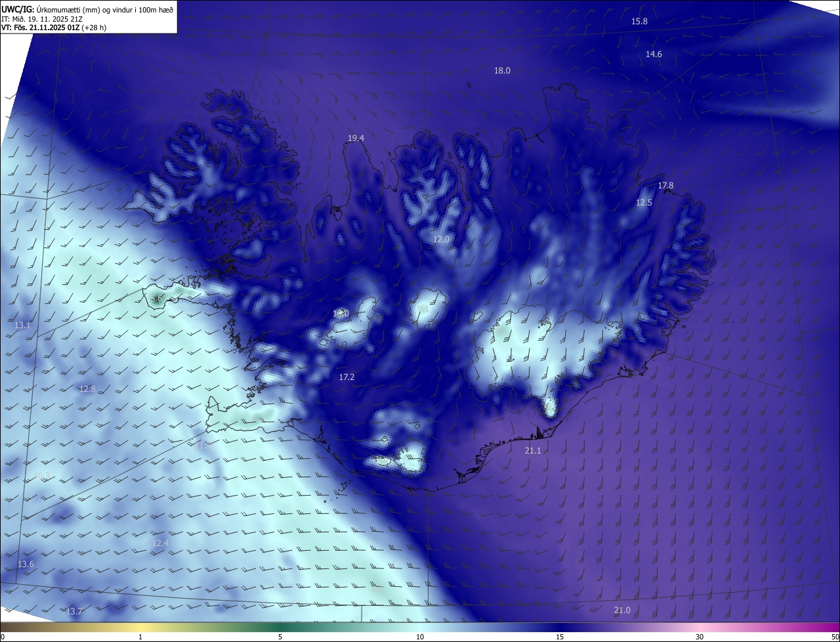The width and height of the screenshot is (840, 642).
Task: Click the 12.0 value label
Action: tap(441, 240)
